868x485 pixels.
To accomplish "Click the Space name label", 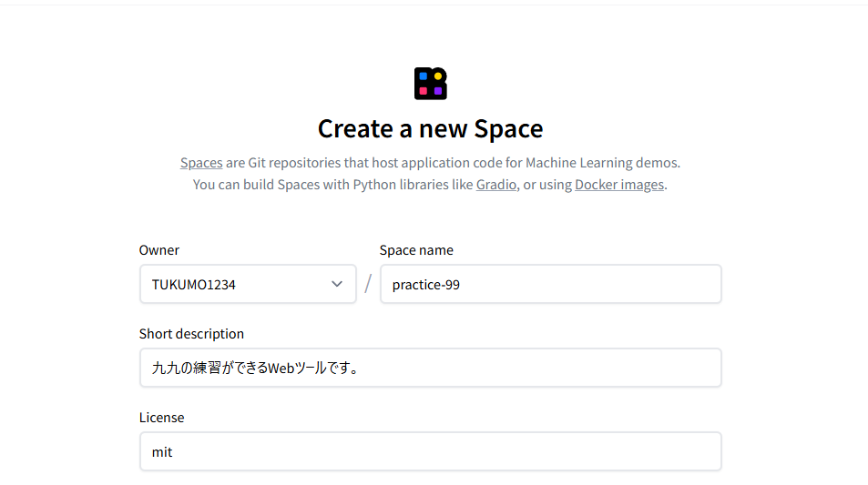I will click(416, 250).
